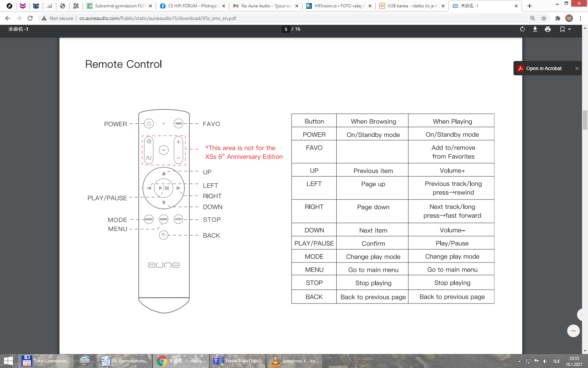Dismiss the Open in Acrobat popup
Image resolution: width=588 pixels, height=368 pixels.
(577, 68)
